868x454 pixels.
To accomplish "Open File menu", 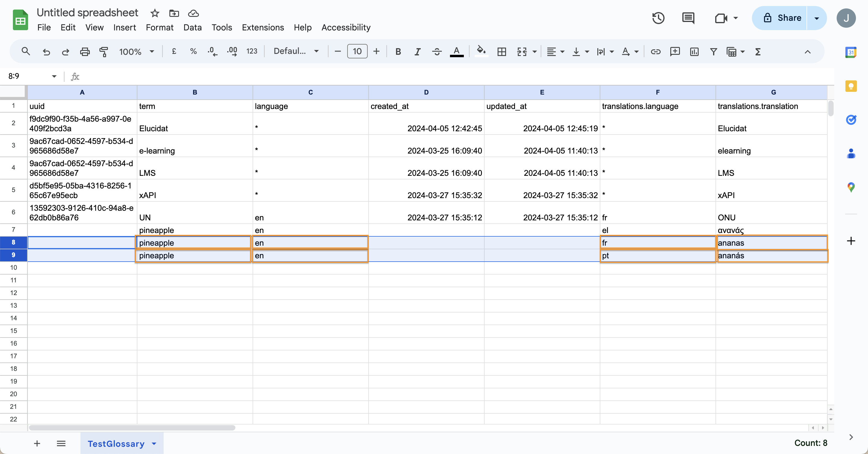I will tap(44, 27).
